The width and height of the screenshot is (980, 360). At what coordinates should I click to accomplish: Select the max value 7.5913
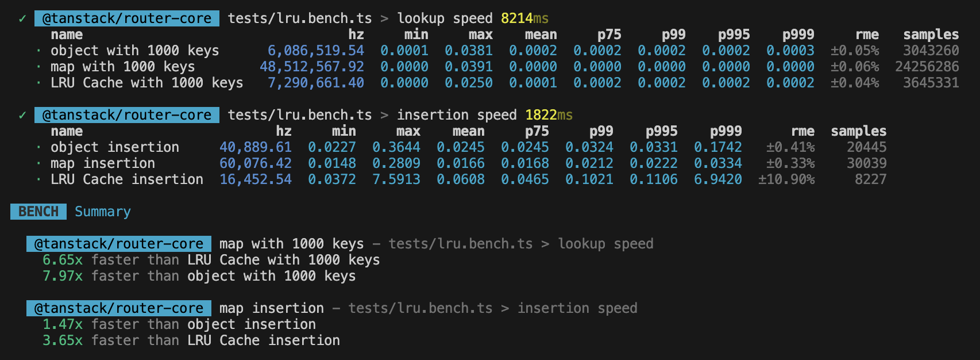click(x=396, y=179)
